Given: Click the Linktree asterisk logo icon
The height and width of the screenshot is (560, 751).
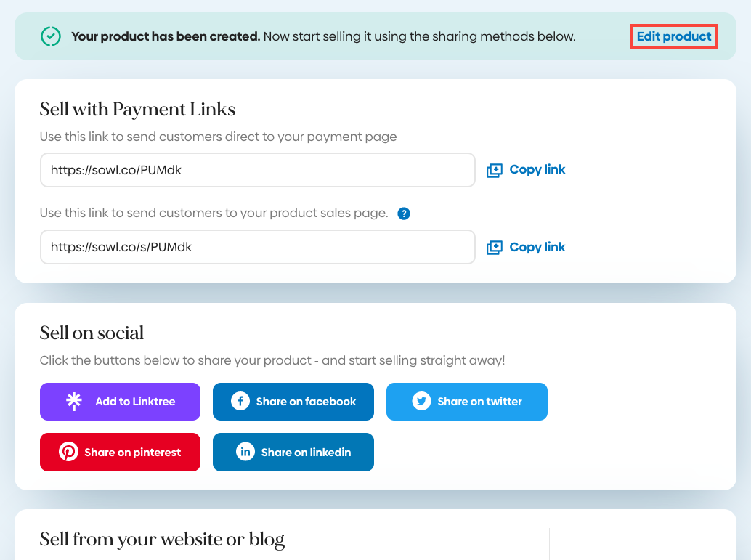Looking at the screenshot, I should (73, 402).
